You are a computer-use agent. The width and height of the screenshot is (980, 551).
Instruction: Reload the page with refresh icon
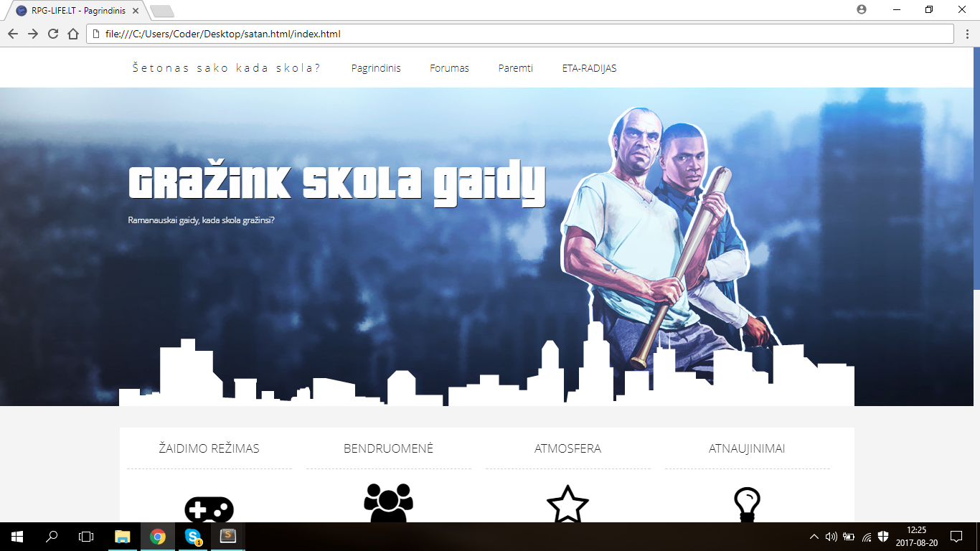coord(52,34)
